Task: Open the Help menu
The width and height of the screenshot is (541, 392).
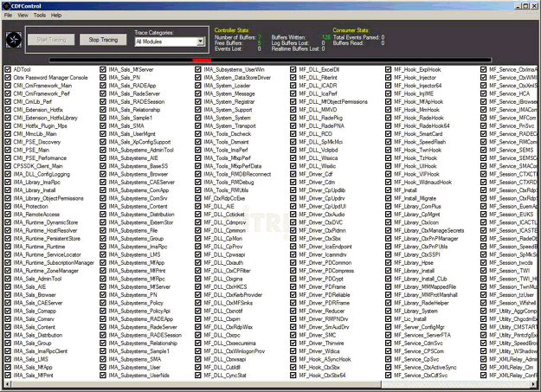Action: click(x=56, y=16)
